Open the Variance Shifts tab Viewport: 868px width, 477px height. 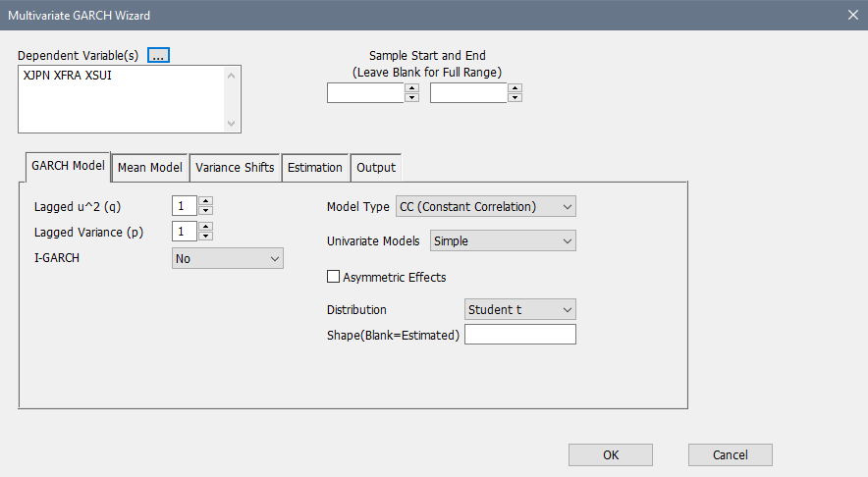[x=235, y=168]
